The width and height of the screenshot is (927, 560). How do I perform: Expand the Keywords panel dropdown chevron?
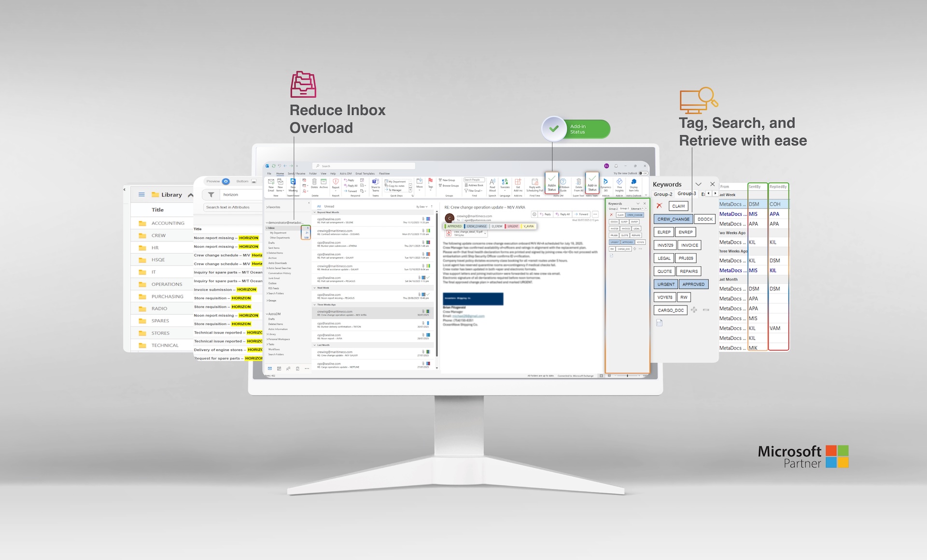[698, 184]
